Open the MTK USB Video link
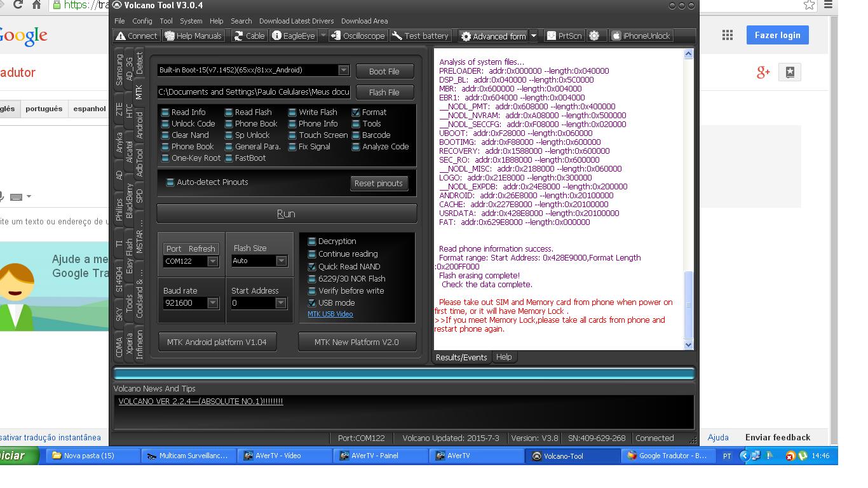Screen dimensions: 868x488 pyautogui.click(x=330, y=314)
